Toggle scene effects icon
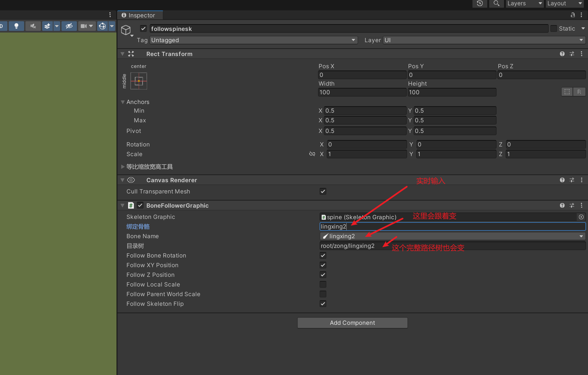This screenshot has height=375, width=588. 47,26
